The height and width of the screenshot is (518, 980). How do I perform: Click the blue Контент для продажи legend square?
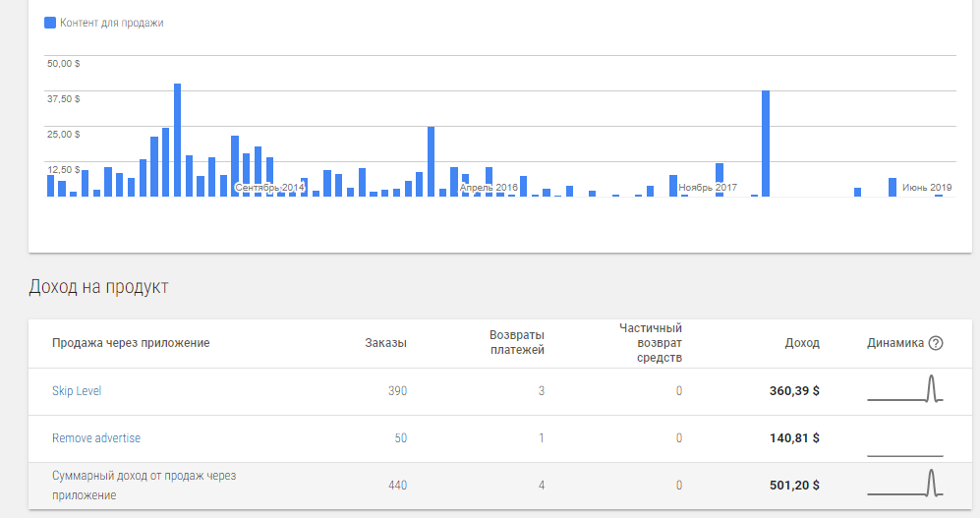coord(50,23)
